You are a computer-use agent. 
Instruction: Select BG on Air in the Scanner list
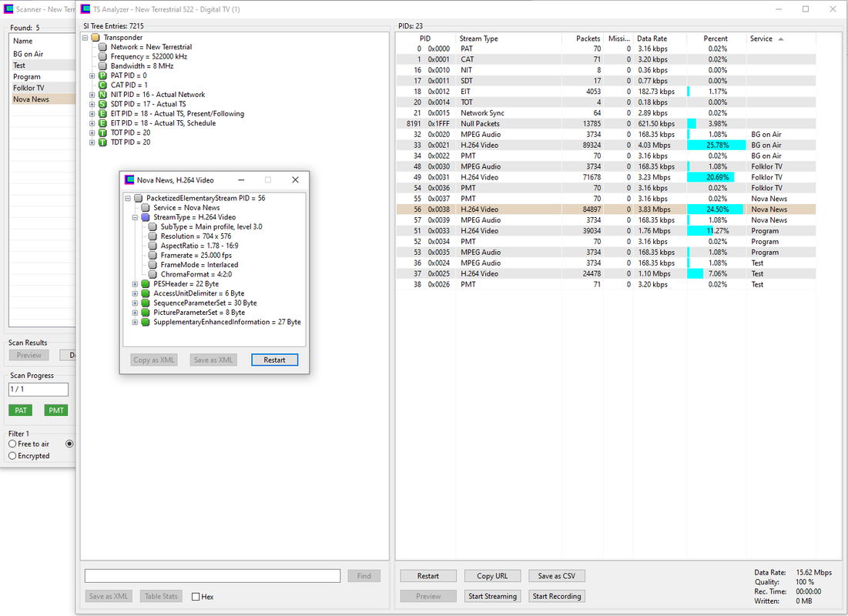pyautogui.click(x=42, y=54)
